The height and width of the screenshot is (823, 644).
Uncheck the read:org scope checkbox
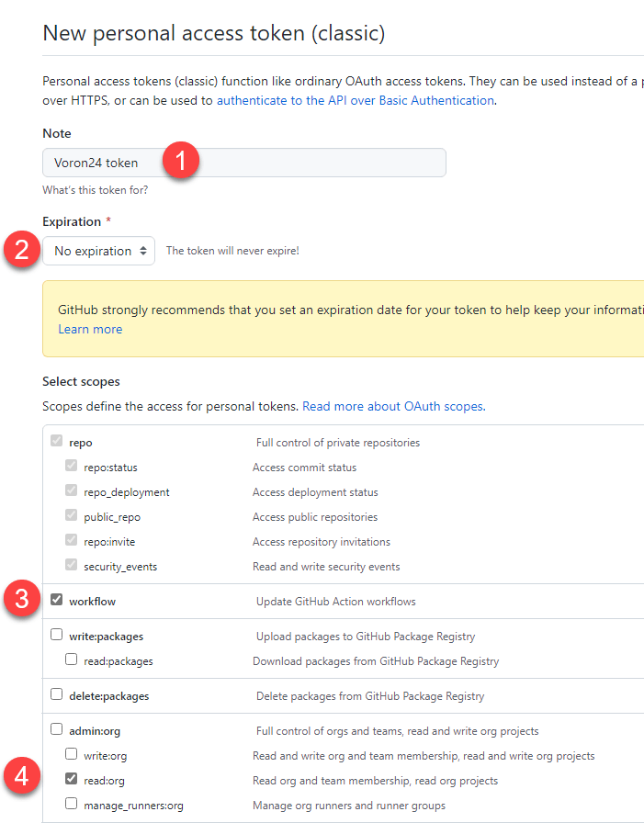[x=72, y=780]
